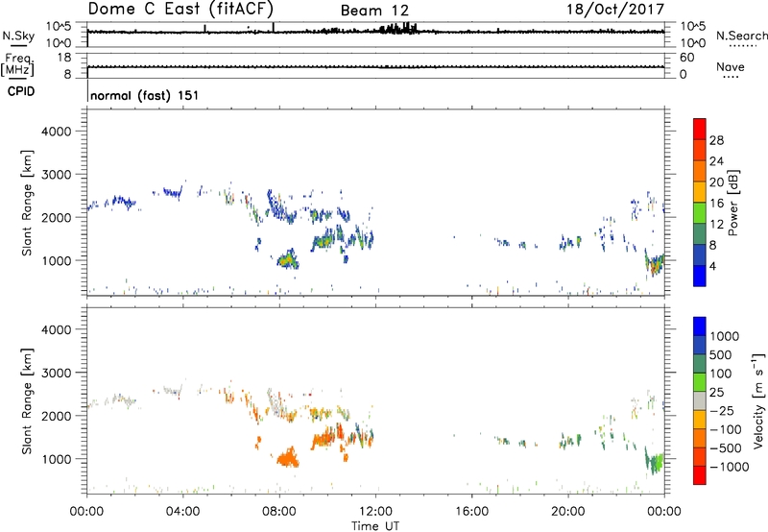Click the '20:00' time axis tick label
The image size is (768, 532).
568,512
